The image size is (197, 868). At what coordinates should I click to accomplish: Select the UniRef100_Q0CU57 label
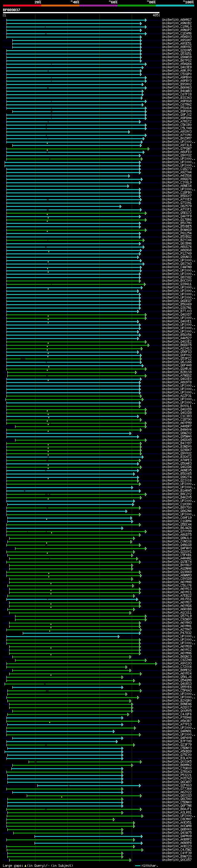click(x=177, y=860)
